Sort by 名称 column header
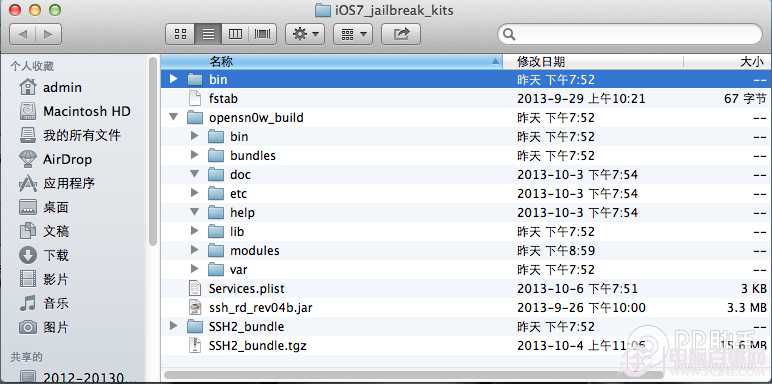 coord(331,62)
